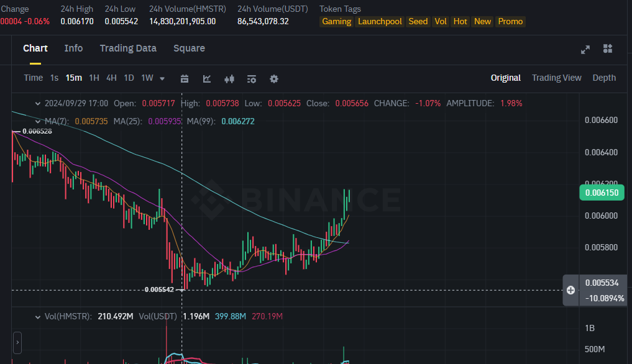632x364 pixels.
Task: Click the -10.0894% crosshair percentage label
Action: (605, 299)
